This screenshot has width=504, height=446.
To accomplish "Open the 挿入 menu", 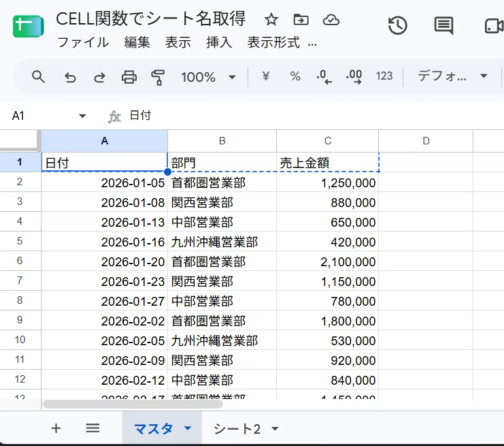I will point(219,42).
